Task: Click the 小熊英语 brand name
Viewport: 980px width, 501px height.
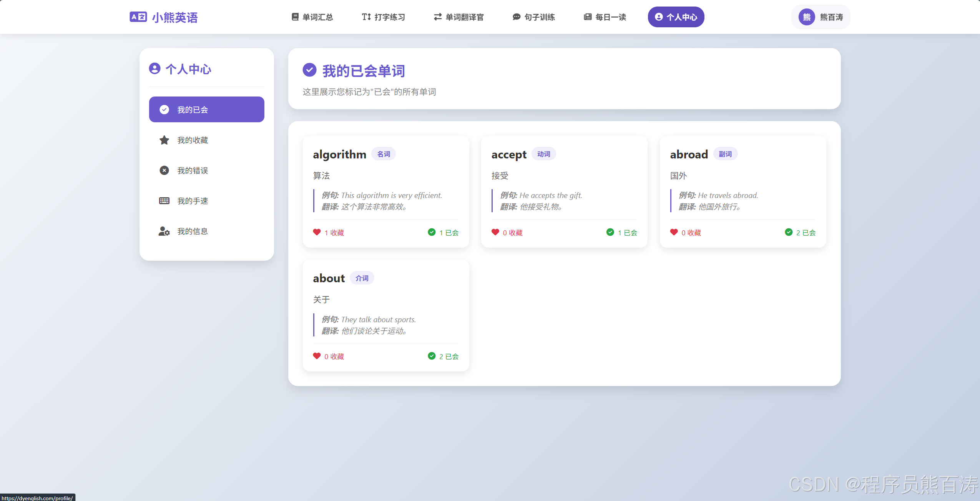Action: pyautogui.click(x=175, y=17)
